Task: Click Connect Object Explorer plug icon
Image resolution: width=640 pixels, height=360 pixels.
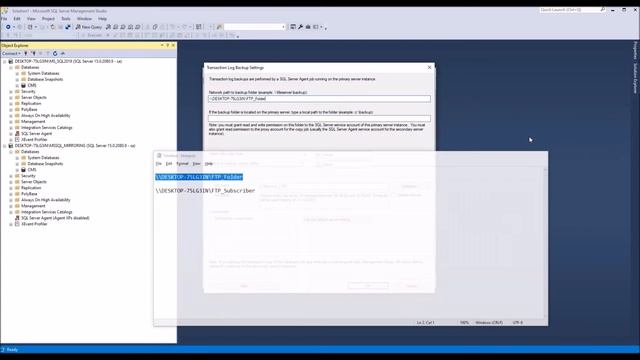Action: tap(26, 53)
